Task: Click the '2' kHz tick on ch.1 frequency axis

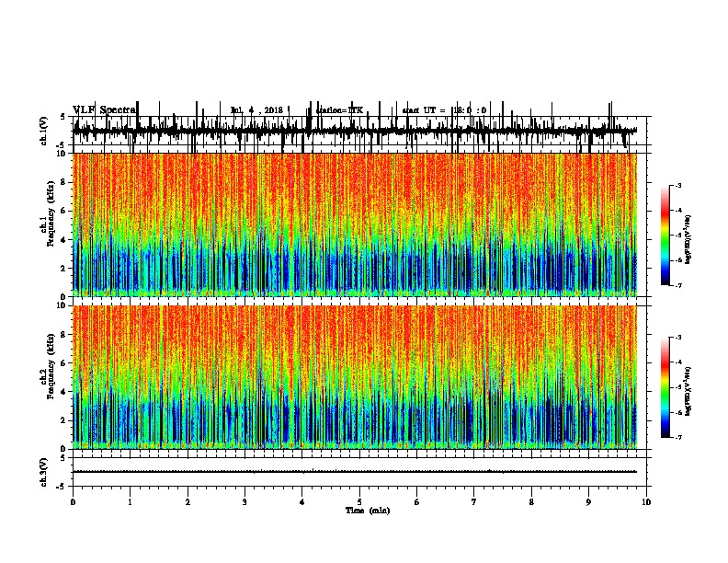Action: click(64, 269)
